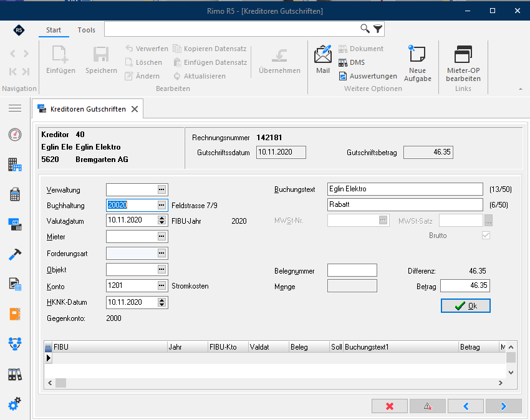Collapse the ribbon with the small arrow
530x420 pixels.
(x=521, y=89)
